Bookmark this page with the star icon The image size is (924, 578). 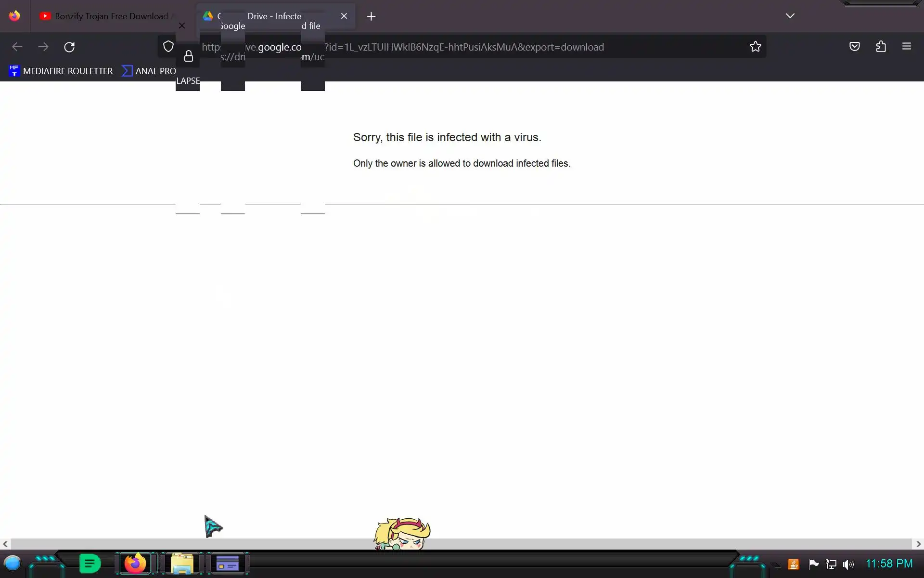(x=755, y=47)
